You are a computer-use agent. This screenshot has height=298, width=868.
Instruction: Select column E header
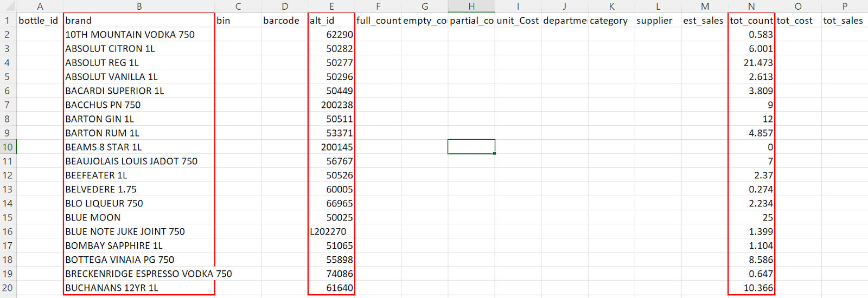click(331, 7)
